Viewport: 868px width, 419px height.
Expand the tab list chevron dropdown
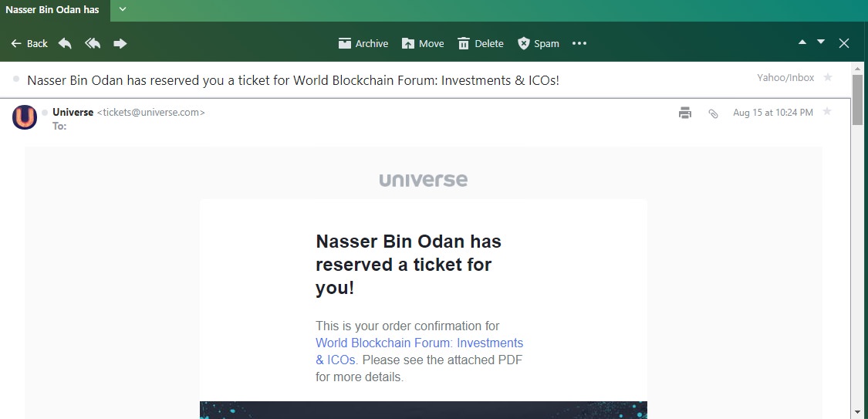click(x=123, y=9)
